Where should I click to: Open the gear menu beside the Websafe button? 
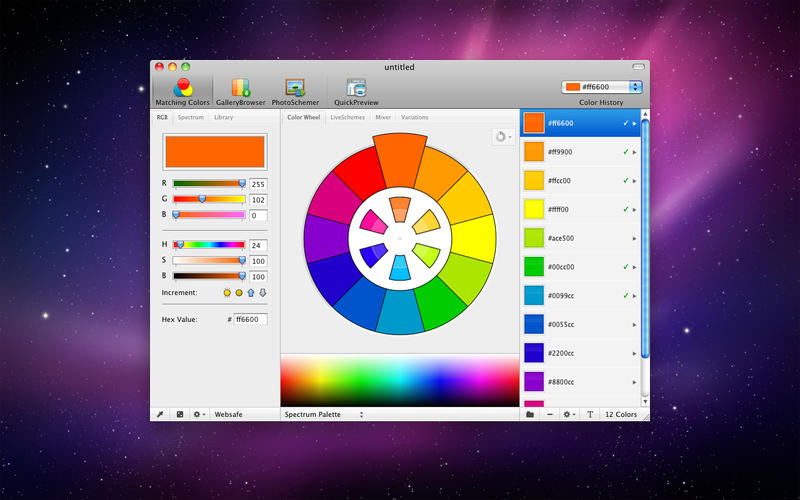pos(199,414)
